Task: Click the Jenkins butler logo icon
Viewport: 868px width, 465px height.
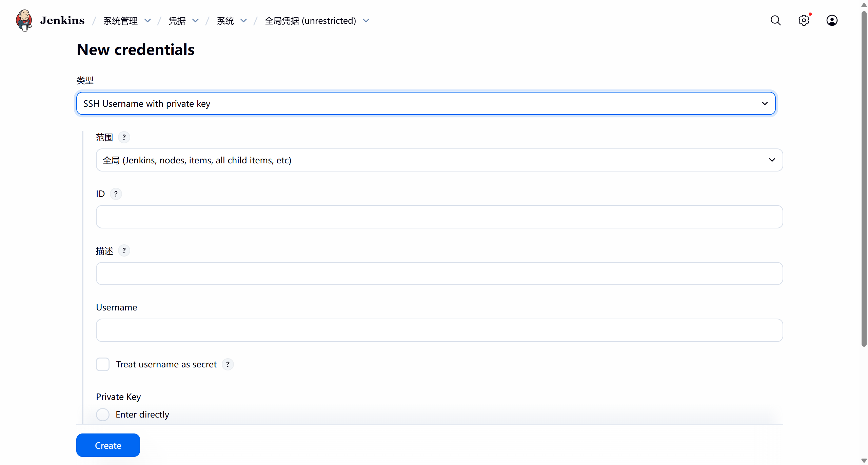Action: [x=24, y=20]
